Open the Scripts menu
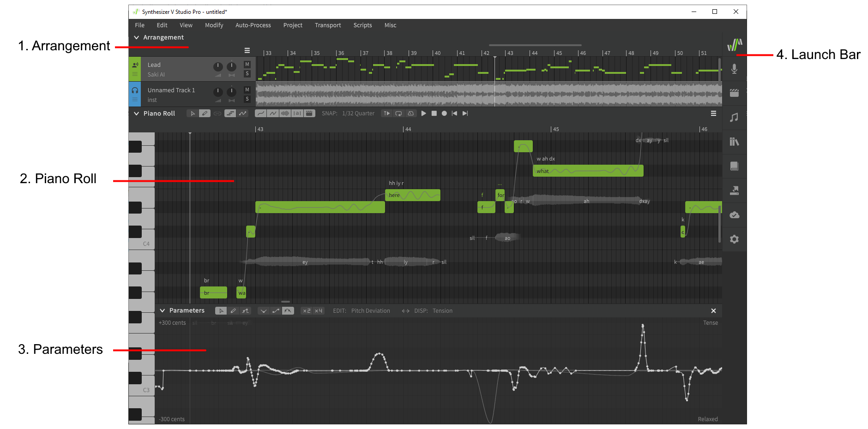The height and width of the screenshot is (429, 868). (362, 25)
